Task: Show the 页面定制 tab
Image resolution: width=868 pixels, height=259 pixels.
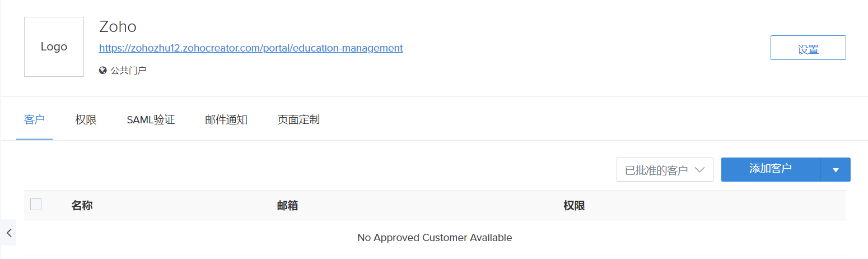Action: [x=298, y=120]
